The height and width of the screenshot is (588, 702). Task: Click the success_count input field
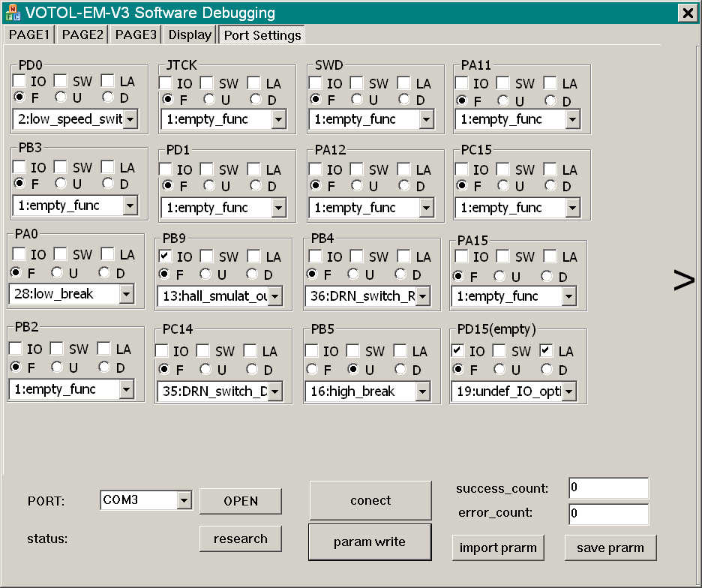pos(607,488)
